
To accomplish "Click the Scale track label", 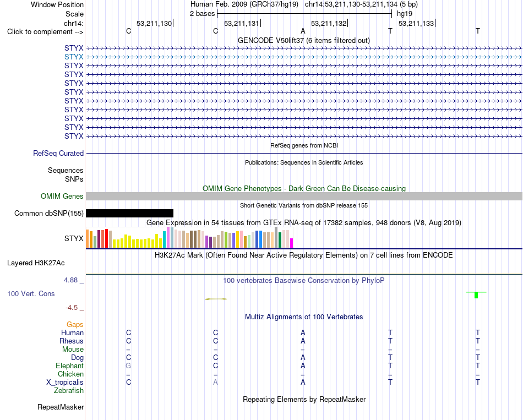I will click(x=74, y=14).
